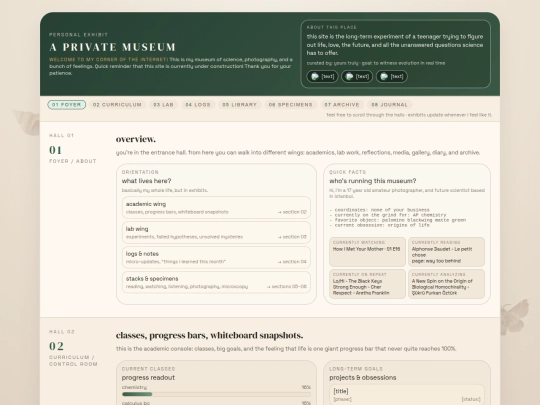This screenshot has width=540, height=405.
Task: Click 'who's running this museum?' heading
Action: point(373,181)
